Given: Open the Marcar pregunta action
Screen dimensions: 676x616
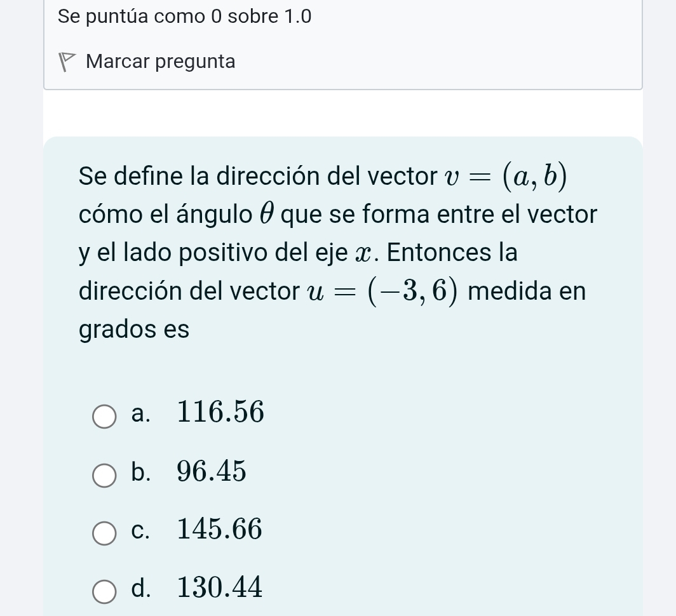Looking at the screenshot, I should (x=160, y=61).
